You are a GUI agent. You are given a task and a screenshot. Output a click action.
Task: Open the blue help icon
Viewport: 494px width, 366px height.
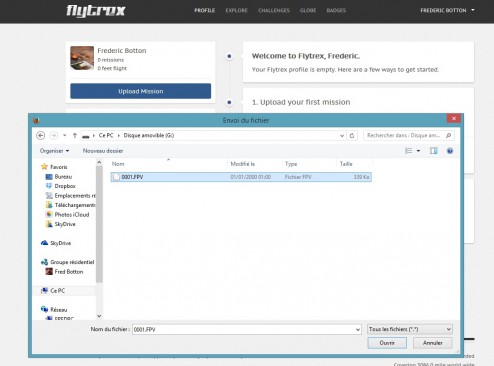450,151
